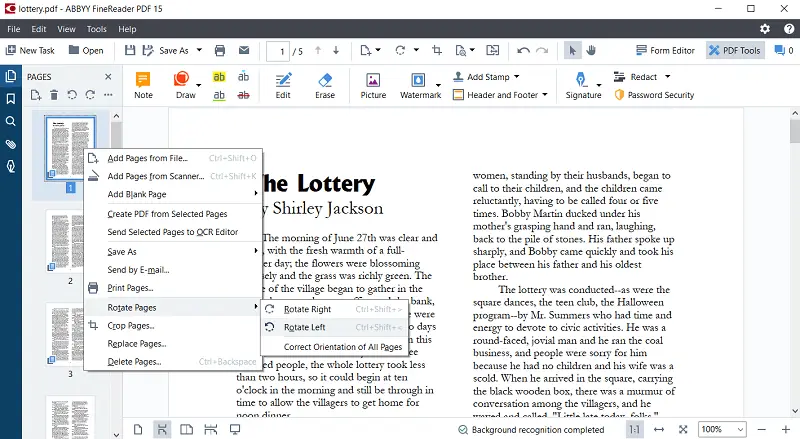Screen dimensions: 800x439
Task: Click the delete page trash icon in Pages panel
Action: click(54, 95)
